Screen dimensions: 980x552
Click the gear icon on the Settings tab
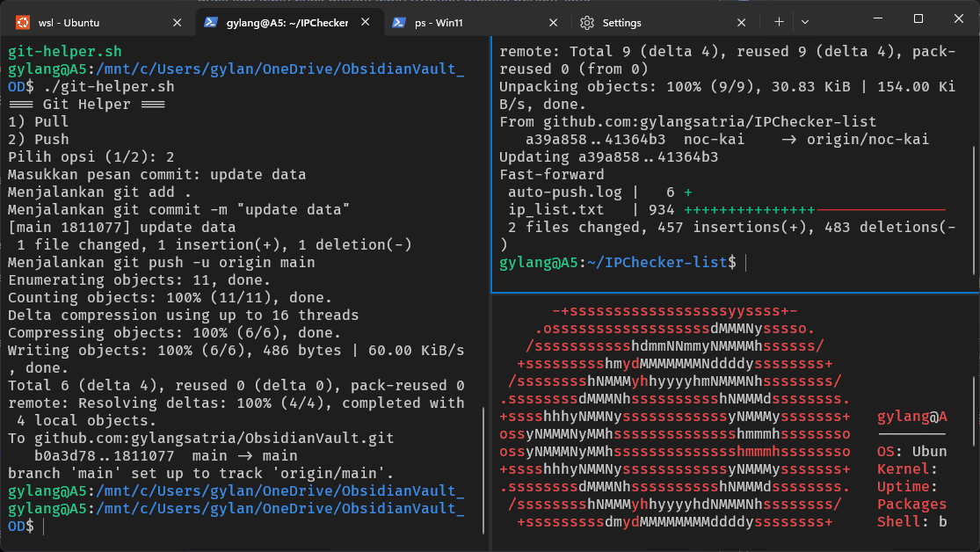[x=587, y=22]
